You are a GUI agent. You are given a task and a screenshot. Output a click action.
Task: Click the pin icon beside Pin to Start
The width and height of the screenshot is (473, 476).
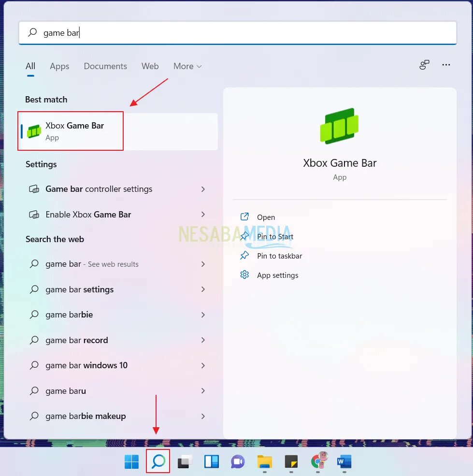tap(244, 236)
